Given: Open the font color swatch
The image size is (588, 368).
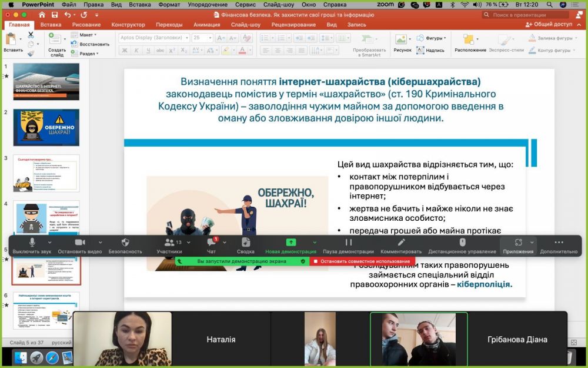Looking at the screenshot, I should (242, 50).
